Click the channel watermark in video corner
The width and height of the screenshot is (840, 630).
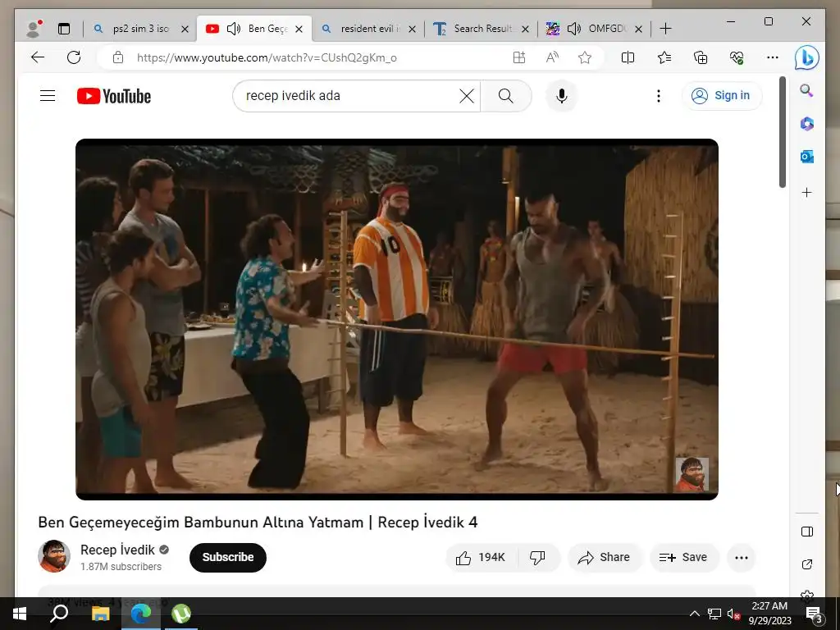pos(692,474)
